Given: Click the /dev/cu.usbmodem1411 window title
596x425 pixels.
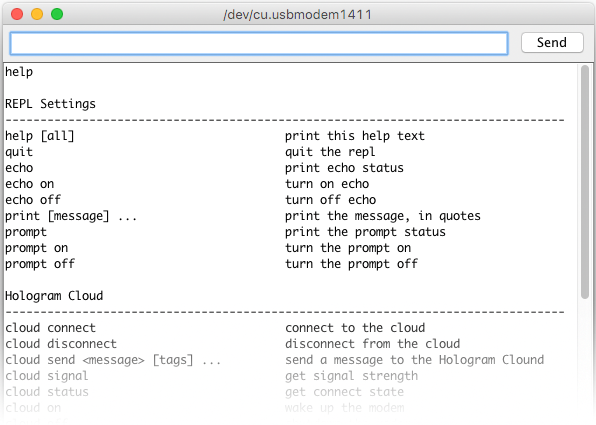Looking at the screenshot, I should click(298, 14).
